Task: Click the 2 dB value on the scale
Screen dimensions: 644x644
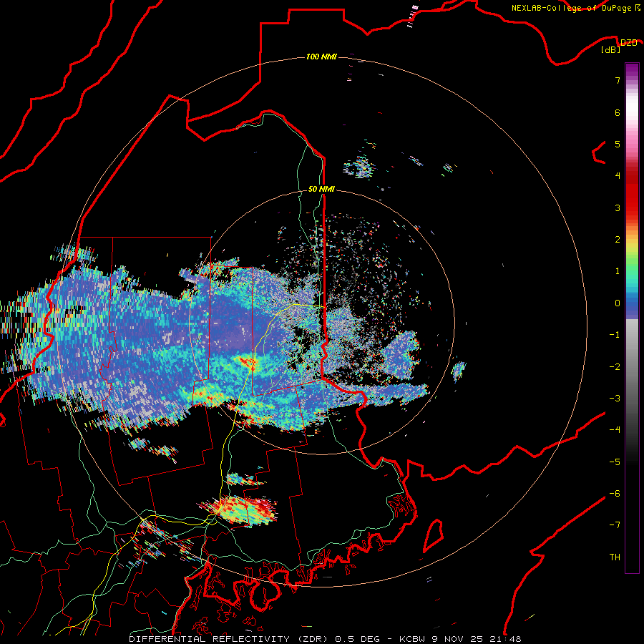Action: tap(618, 240)
